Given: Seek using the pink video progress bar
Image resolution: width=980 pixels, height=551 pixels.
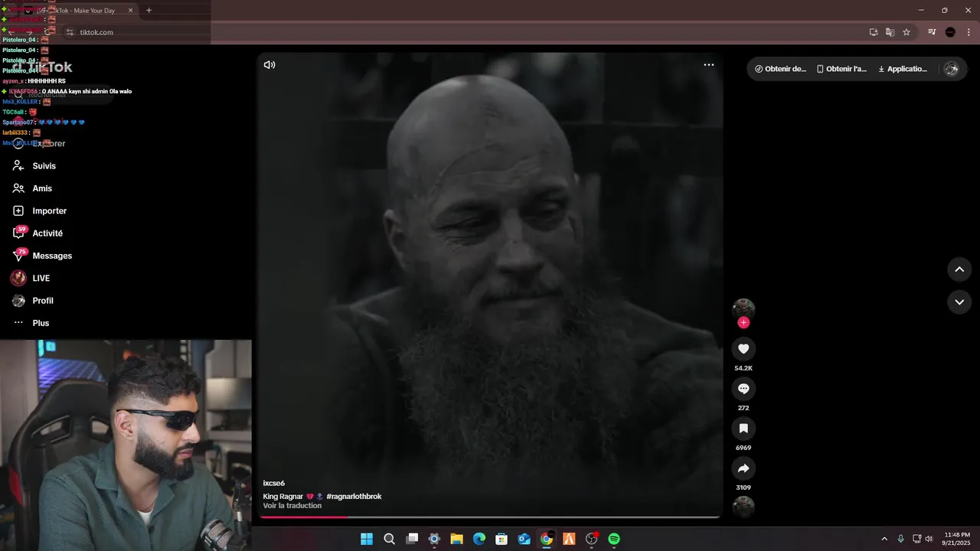Looking at the screenshot, I should point(490,517).
